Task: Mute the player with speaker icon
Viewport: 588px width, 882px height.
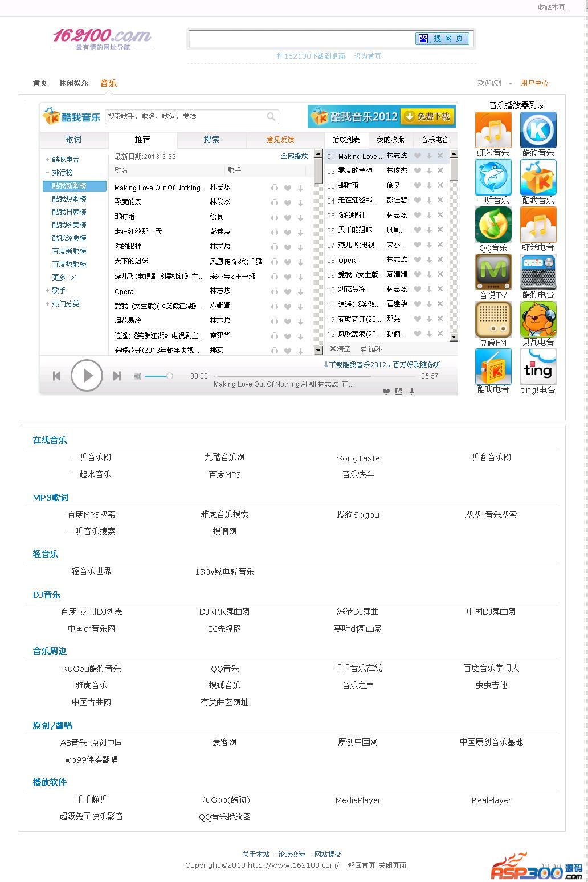Action: point(137,376)
